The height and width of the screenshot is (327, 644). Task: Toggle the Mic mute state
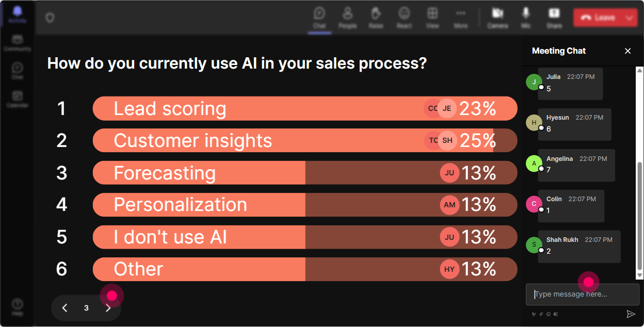click(x=526, y=18)
